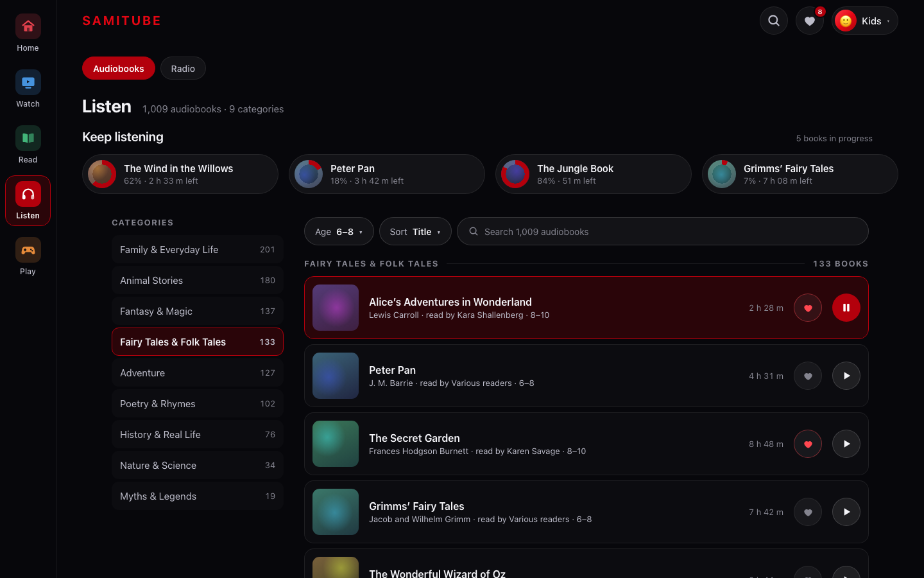This screenshot has width=924, height=578.
Task: Favorite Peter Pan with heart button
Action: [808, 376]
